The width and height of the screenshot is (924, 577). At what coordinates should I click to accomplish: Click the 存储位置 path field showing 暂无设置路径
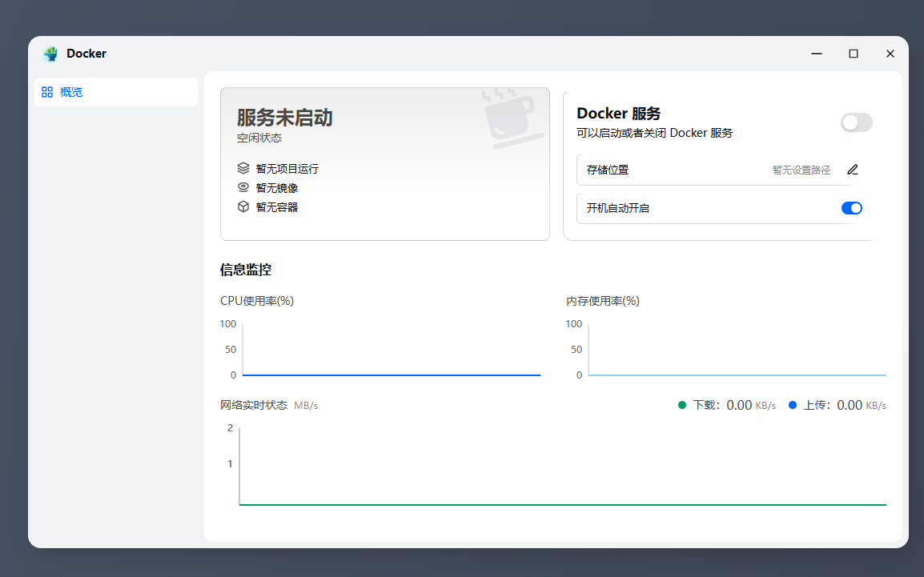coord(800,170)
